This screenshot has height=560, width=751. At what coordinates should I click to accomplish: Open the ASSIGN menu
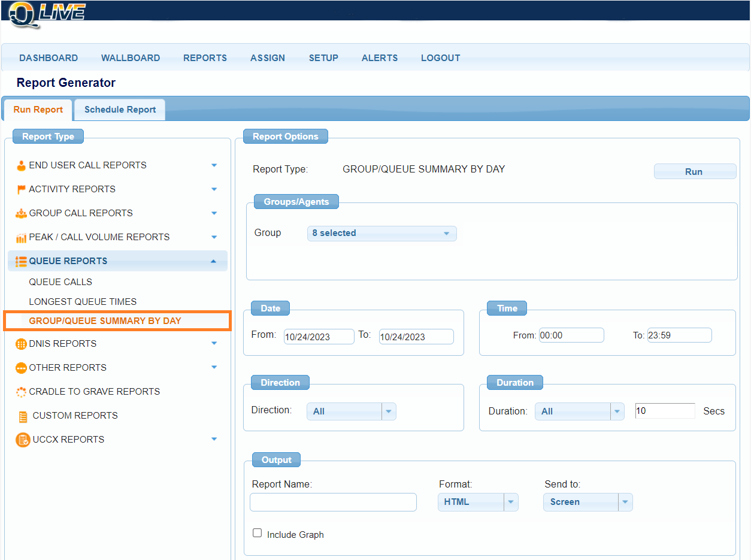268,58
